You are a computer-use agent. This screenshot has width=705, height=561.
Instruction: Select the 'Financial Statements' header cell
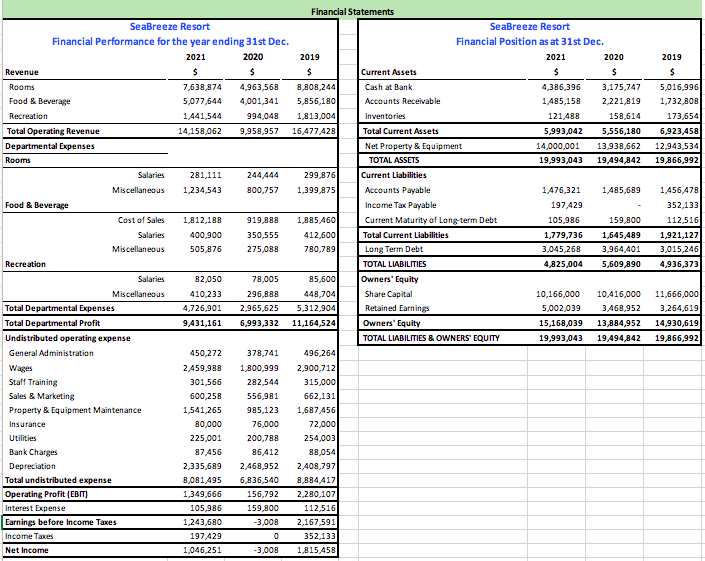pyautogui.click(x=352, y=12)
